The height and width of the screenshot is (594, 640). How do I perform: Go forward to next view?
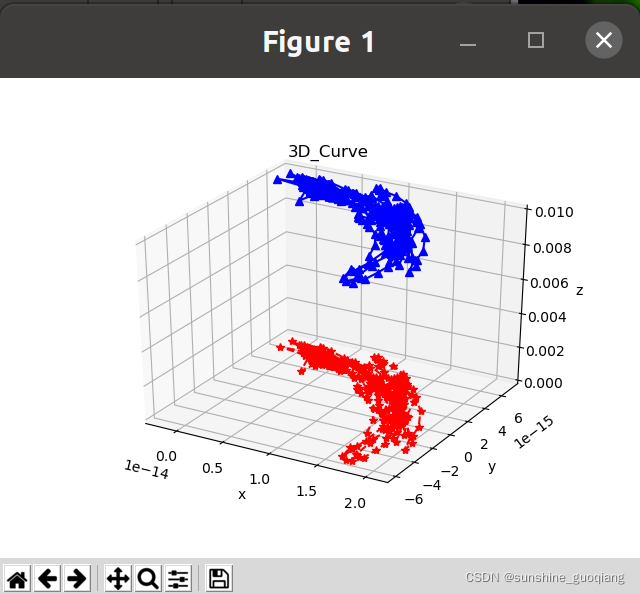pos(77,578)
